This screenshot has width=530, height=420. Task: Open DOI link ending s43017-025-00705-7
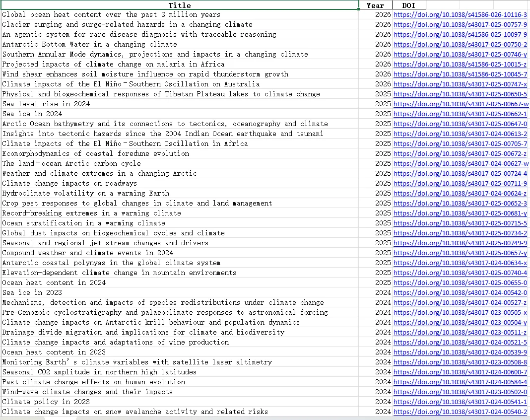(460, 143)
